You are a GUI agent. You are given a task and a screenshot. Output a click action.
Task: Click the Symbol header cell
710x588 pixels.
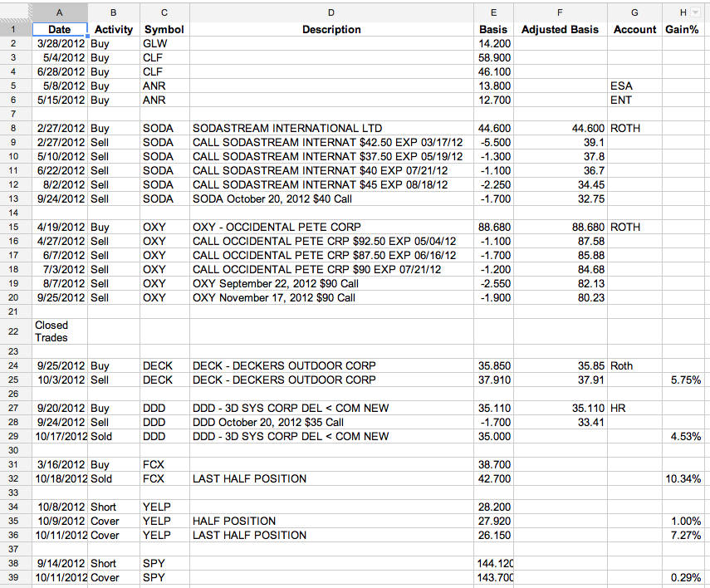[164, 29]
